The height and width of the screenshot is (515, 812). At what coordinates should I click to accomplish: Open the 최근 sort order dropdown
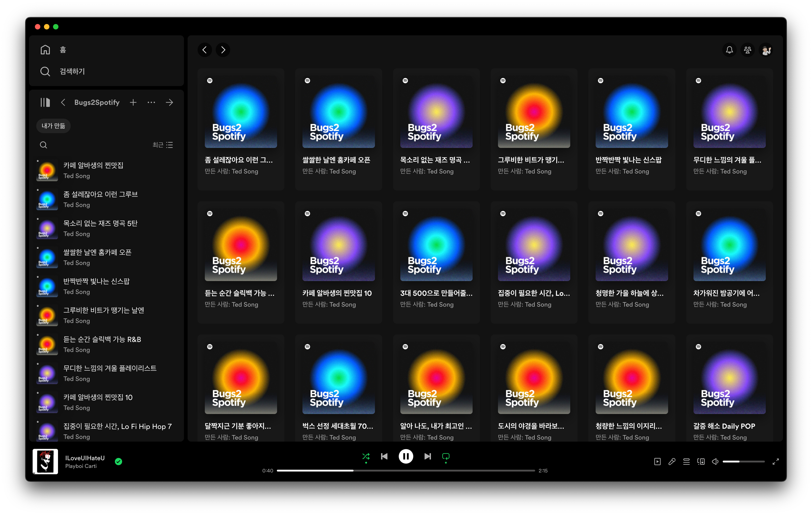(162, 144)
